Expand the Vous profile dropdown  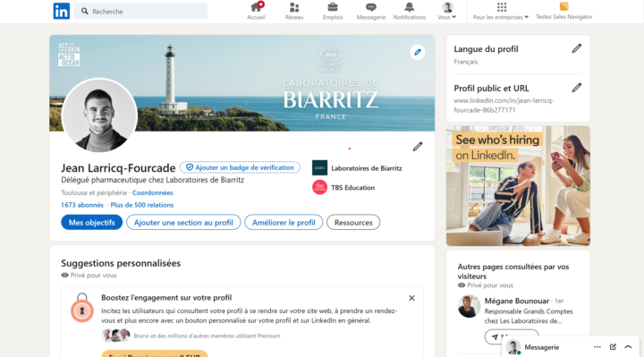[x=447, y=11]
